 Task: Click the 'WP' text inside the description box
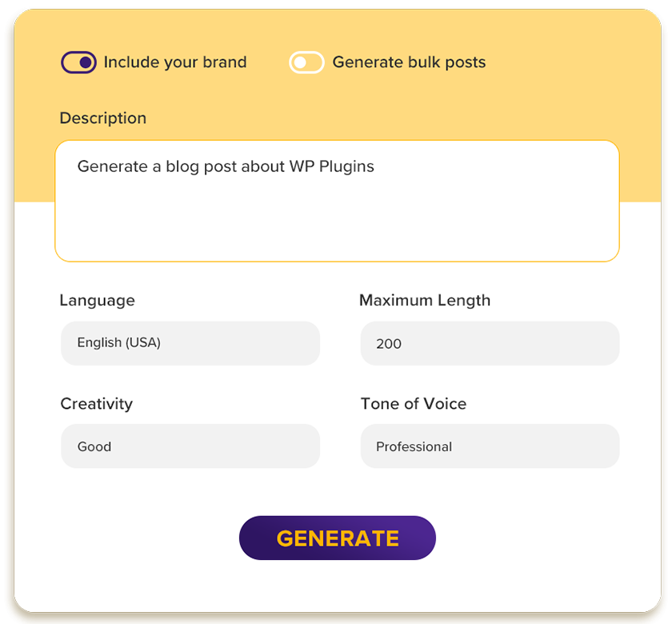tap(303, 166)
